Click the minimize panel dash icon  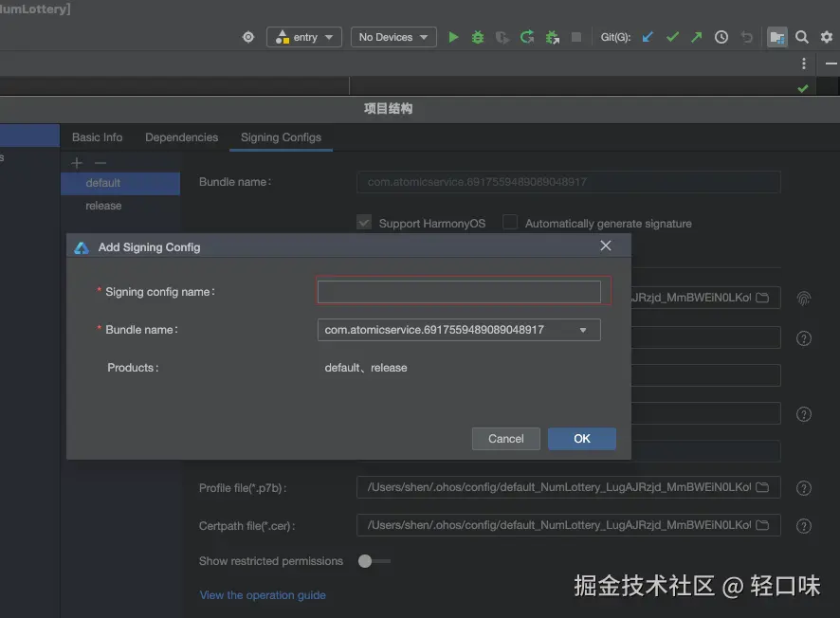pyautogui.click(x=831, y=64)
